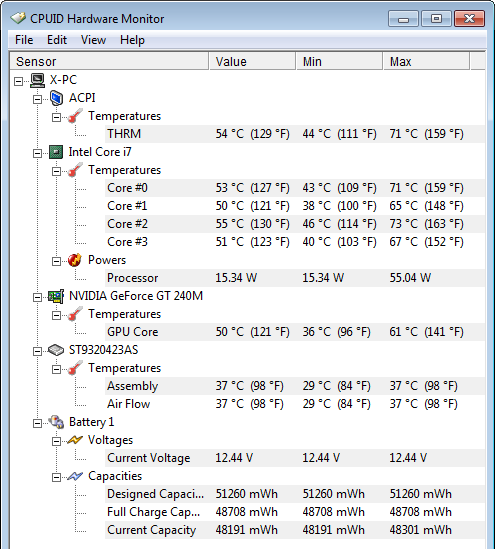Viewport: 495px width, 549px height.
Task: Click the Max column header
Action: (x=426, y=62)
